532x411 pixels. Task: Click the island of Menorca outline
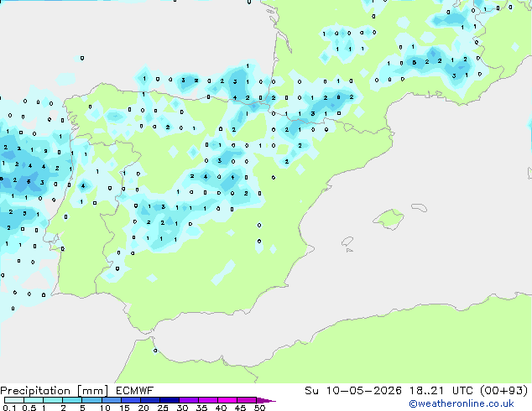[420, 207]
